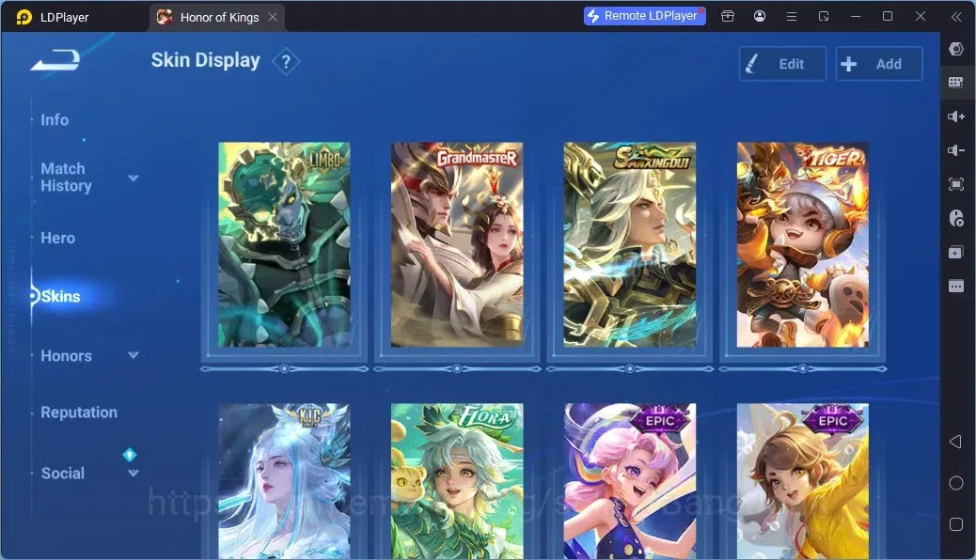Open the Social section
The image size is (976, 560).
click(63, 473)
